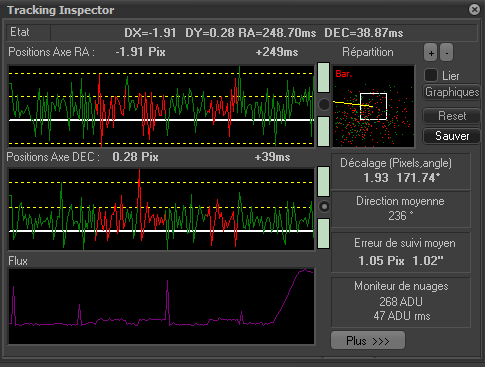Click the Répartition scatter plot
This screenshot has height=367, width=485.
click(x=374, y=106)
